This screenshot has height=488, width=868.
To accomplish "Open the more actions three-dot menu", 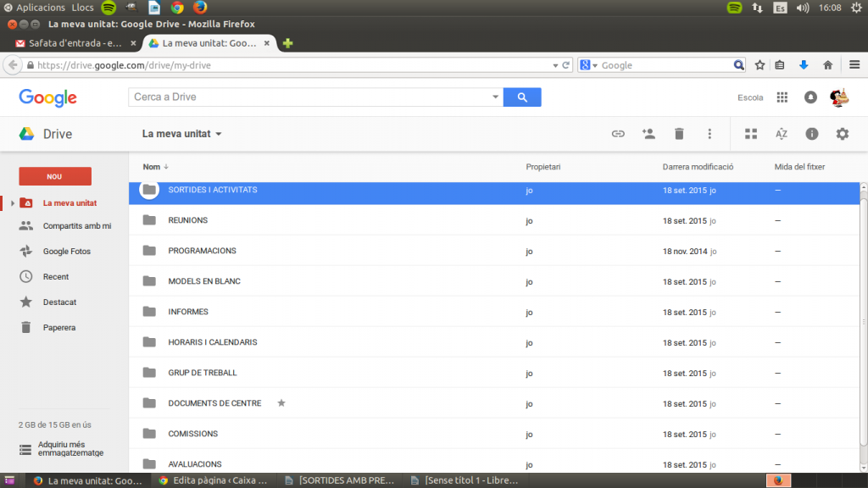I will [x=709, y=134].
